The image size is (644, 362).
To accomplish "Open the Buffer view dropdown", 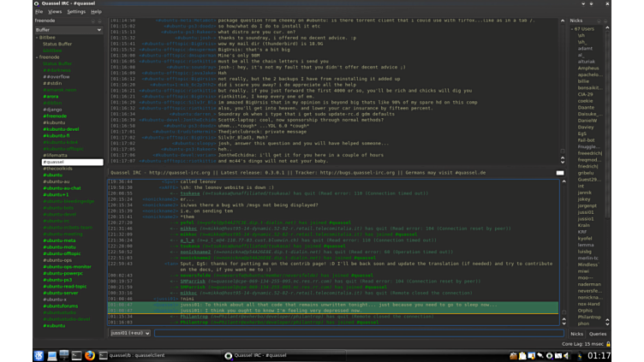I will 69,30.
